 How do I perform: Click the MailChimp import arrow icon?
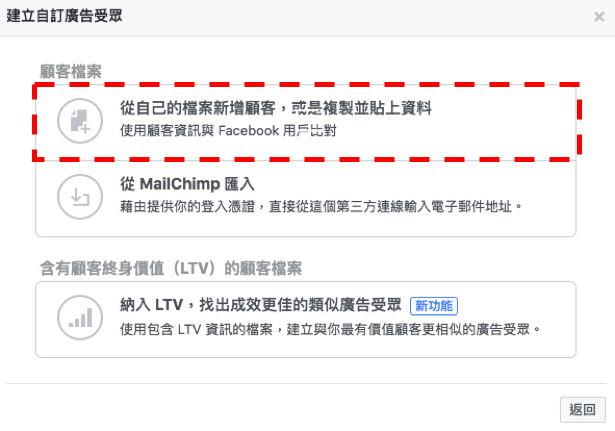[x=80, y=196]
